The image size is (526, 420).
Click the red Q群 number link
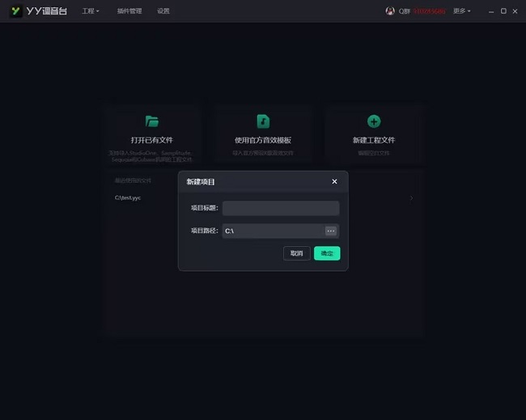pyautogui.click(x=430, y=11)
